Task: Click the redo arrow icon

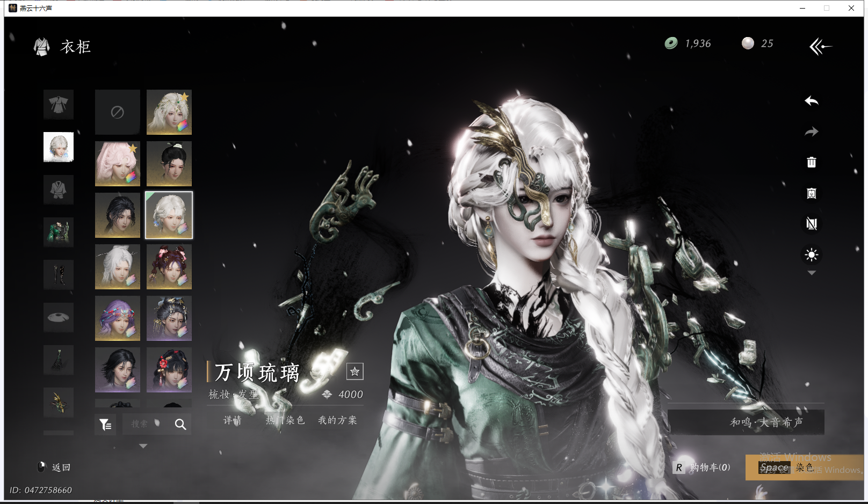Action: point(811,132)
